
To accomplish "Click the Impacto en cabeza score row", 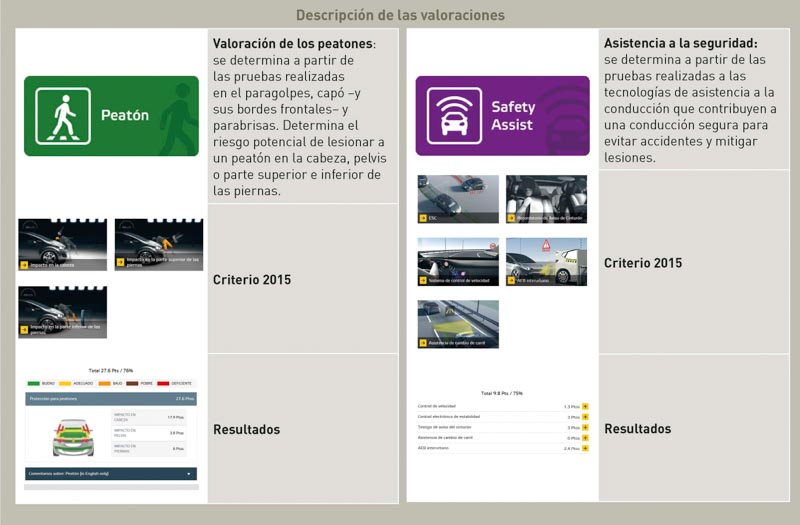I will coord(149,417).
